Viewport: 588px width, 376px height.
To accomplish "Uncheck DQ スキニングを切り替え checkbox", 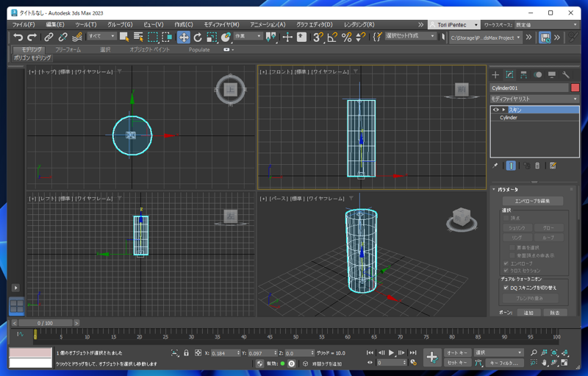I will [x=506, y=288].
